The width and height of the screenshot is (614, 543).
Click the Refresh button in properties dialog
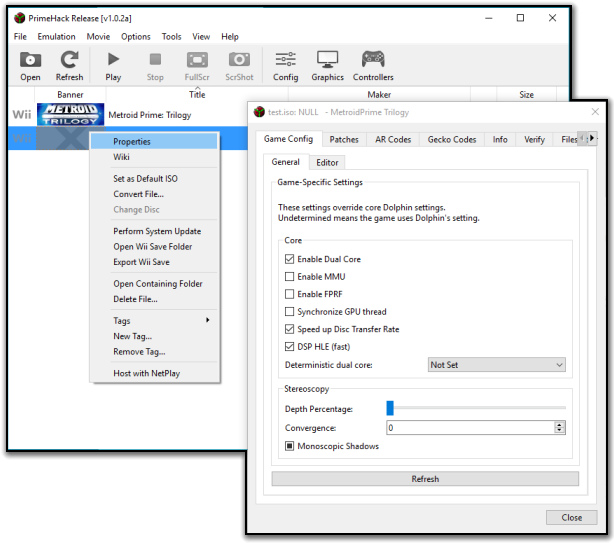coord(425,479)
